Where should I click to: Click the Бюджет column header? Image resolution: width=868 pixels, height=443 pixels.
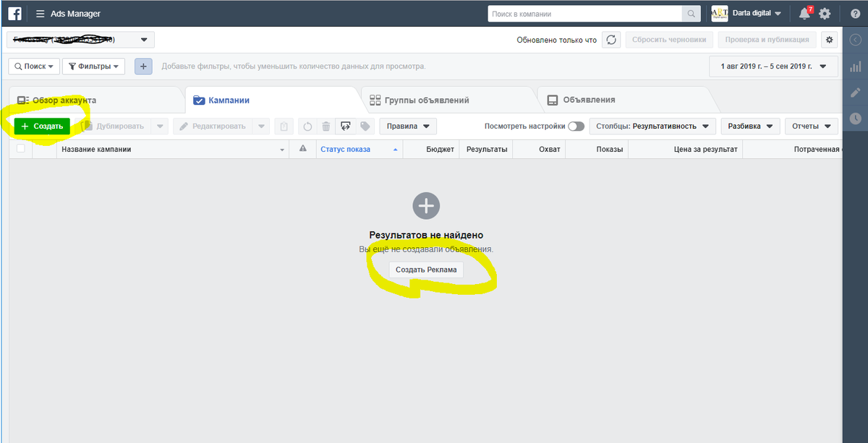431,149
